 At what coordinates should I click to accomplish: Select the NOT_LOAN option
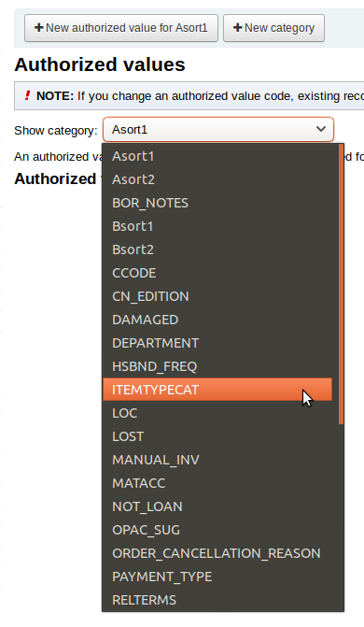pyautogui.click(x=217, y=506)
